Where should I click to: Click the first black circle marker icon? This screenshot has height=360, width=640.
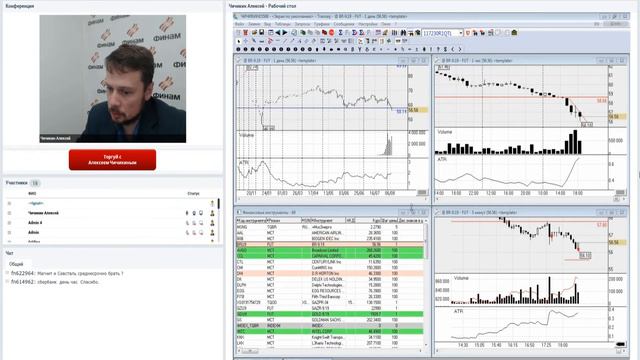pyautogui.click(x=238, y=49)
